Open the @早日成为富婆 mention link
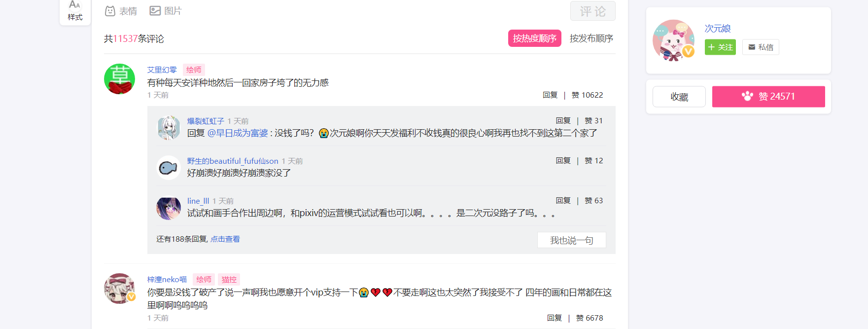 [x=238, y=133]
